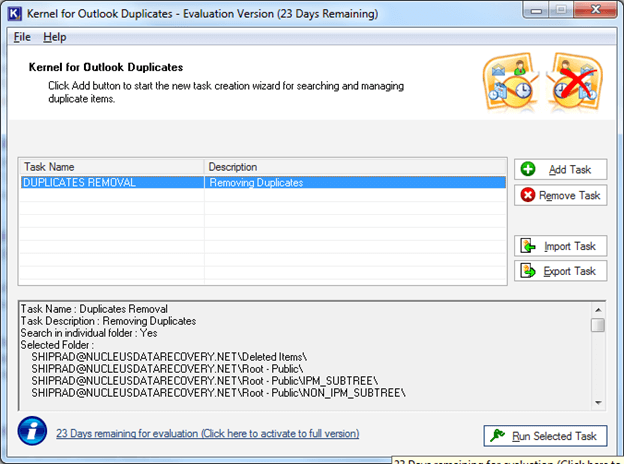
Task: Click the NON_IPM_SUBTREE folder path line
Action: pos(218,393)
